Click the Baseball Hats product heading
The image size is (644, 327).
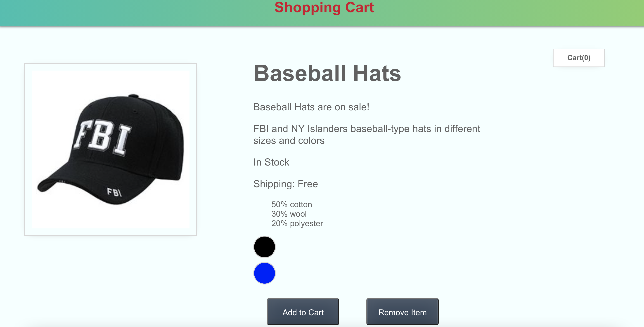[x=327, y=73]
